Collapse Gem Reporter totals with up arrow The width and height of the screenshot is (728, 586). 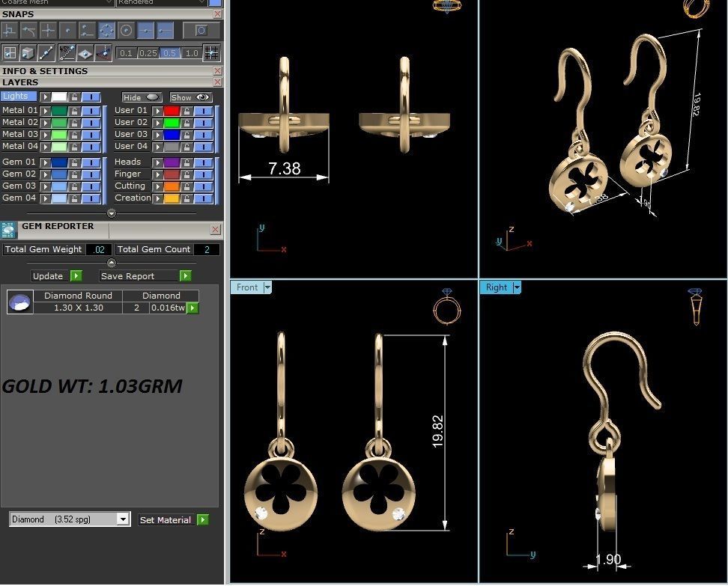click(x=112, y=263)
